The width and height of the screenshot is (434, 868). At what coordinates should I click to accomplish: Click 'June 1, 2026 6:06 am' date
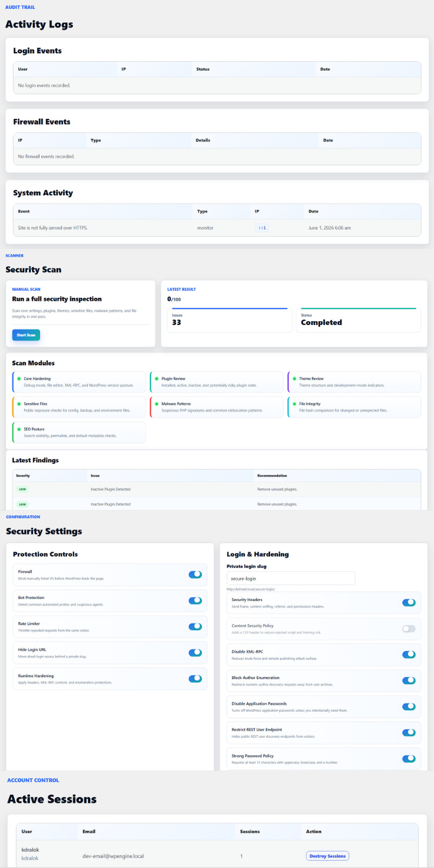329,228
